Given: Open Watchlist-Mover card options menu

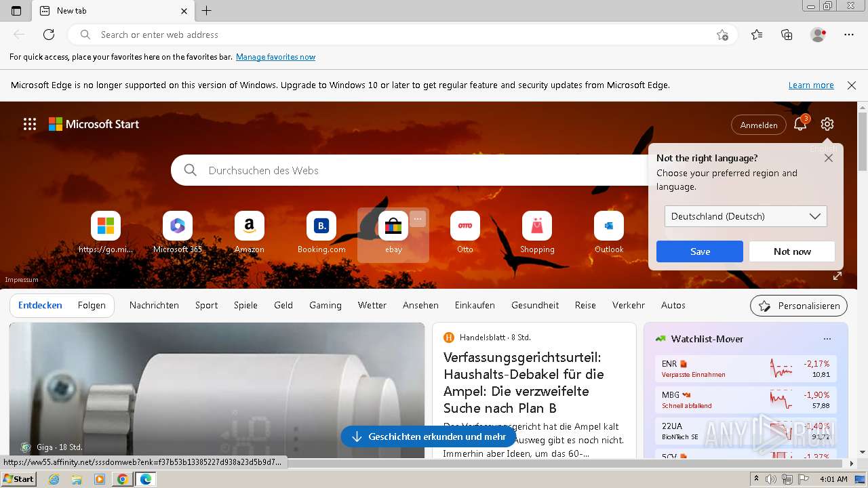Looking at the screenshot, I should pos(827,339).
